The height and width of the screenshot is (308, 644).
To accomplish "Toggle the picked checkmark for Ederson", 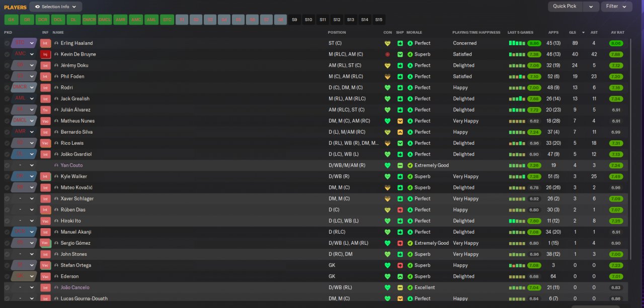I will pyautogui.click(x=7, y=276).
